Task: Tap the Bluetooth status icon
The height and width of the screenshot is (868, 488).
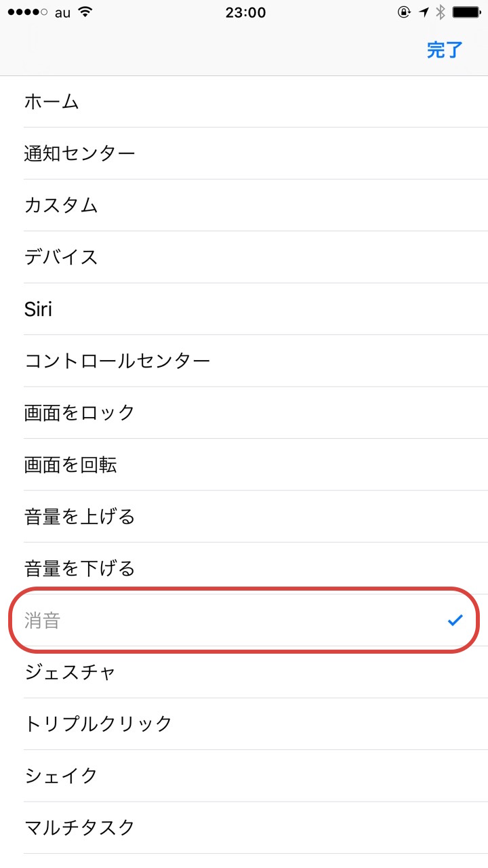Action: 440,12
